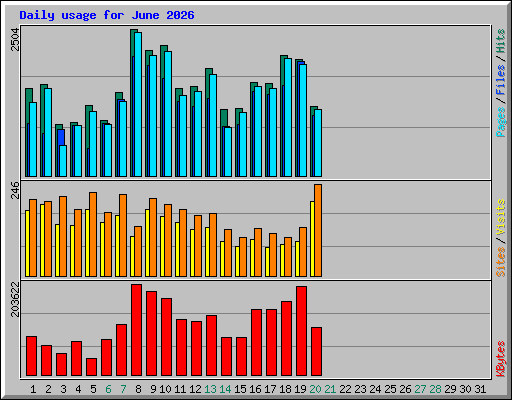The image size is (512, 400).
Task: Click the cyan Pages bar for day 19
Action: (303, 120)
